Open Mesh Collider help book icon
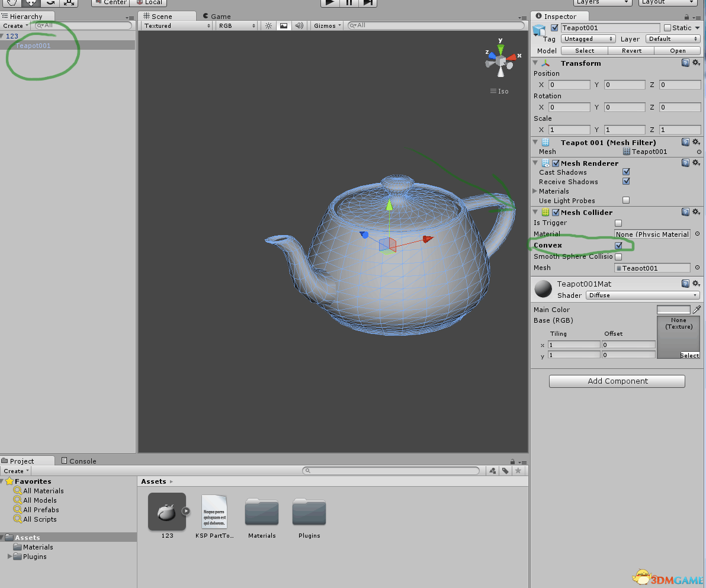The width and height of the screenshot is (706, 588). point(685,212)
